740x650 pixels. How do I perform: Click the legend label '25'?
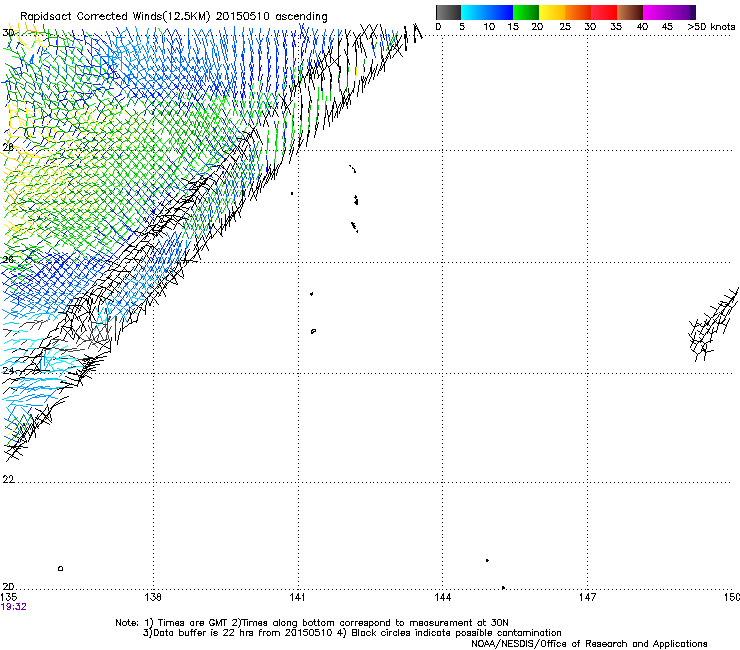[565, 26]
